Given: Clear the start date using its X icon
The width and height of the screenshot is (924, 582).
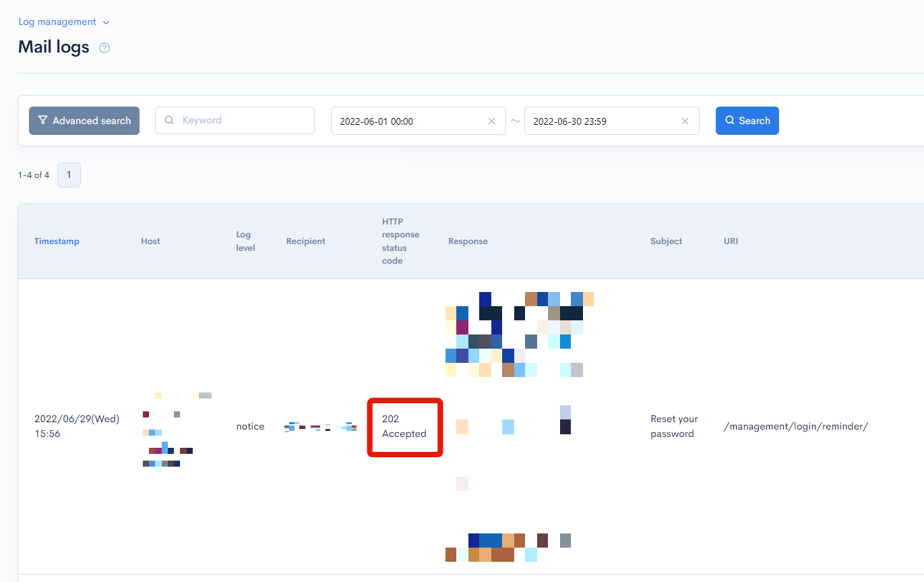Looking at the screenshot, I should pyautogui.click(x=491, y=121).
